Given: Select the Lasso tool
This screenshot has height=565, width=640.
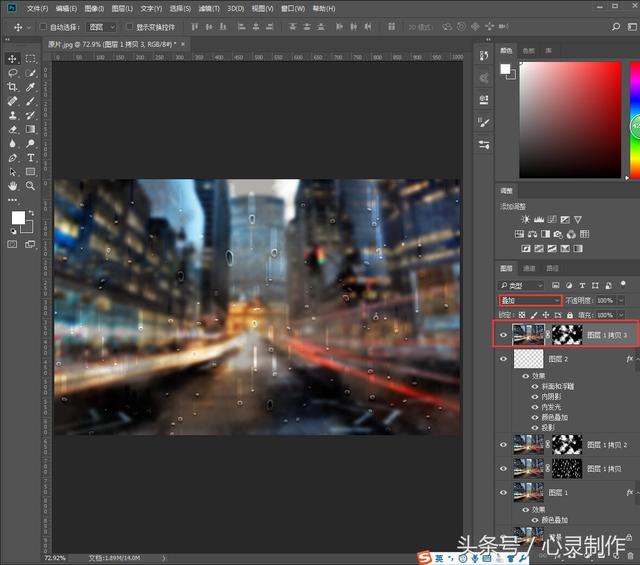Looking at the screenshot, I should [13, 73].
